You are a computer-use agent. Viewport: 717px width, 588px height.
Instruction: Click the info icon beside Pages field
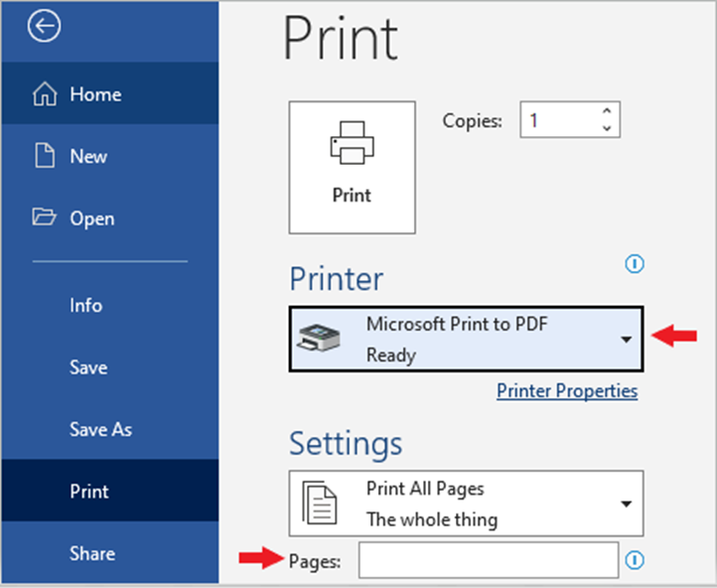[x=635, y=559]
